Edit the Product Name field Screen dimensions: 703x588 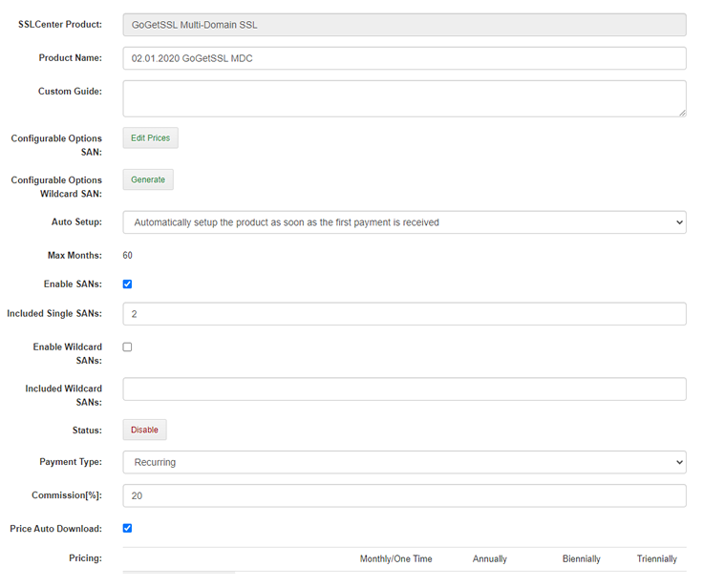coord(404,58)
